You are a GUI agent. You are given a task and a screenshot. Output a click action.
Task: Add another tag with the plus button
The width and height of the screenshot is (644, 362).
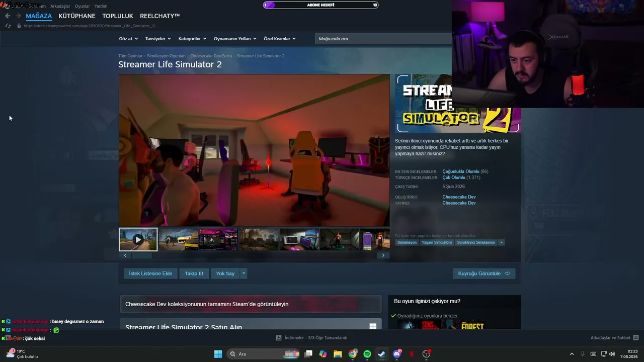[x=501, y=242]
